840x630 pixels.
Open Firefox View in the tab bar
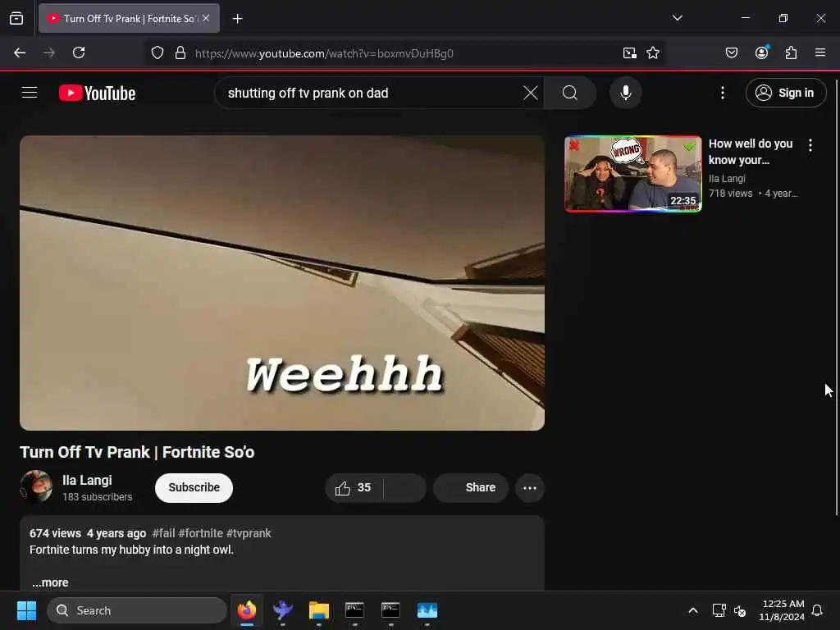[x=16, y=18]
